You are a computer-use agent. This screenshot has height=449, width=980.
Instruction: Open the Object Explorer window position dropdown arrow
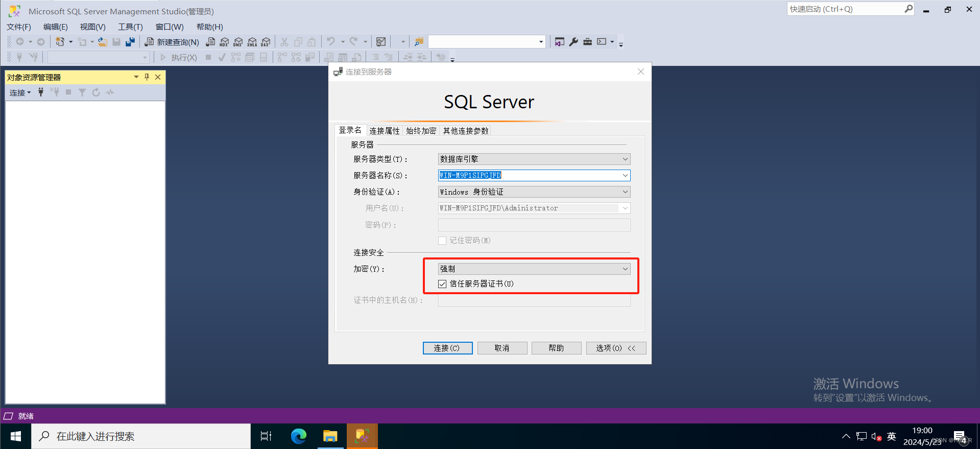click(x=136, y=77)
